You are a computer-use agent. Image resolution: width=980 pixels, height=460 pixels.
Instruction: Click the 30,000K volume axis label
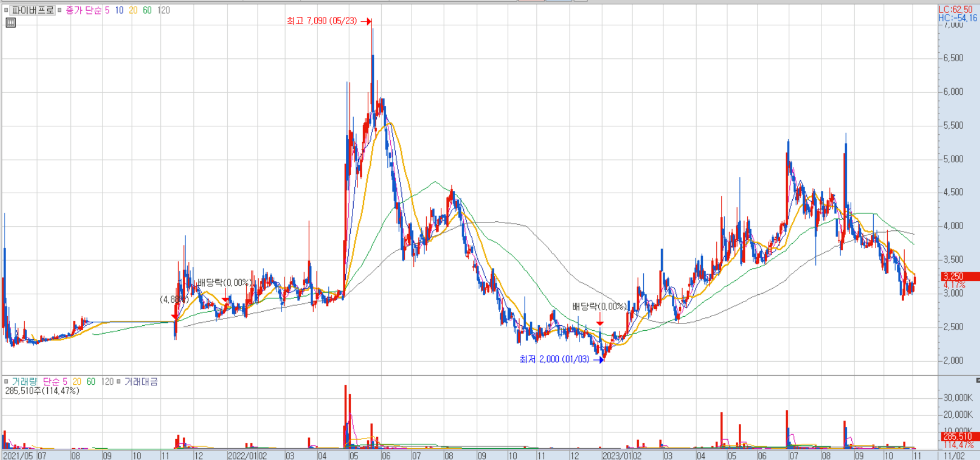[x=958, y=398]
